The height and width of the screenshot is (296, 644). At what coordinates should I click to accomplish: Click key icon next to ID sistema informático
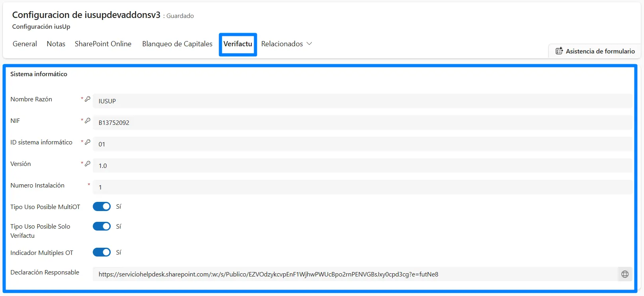[88, 142]
